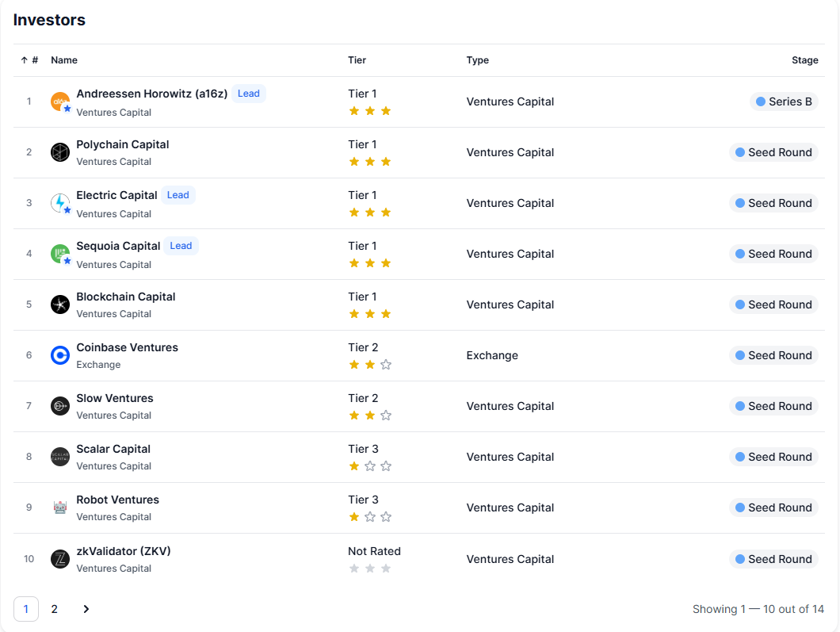
Task: Click the Slow Ventures logo icon
Action: [60, 406]
